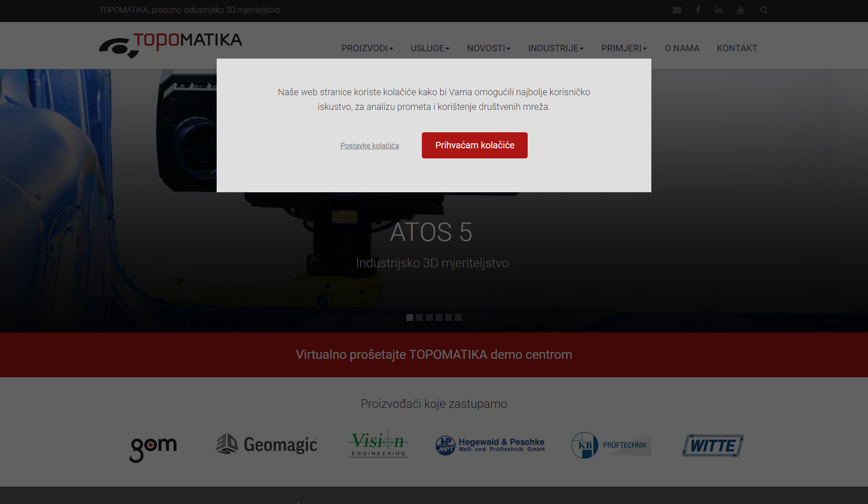Select the second carousel slide indicator
The height and width of the screenshot is (504, 868).
(420, 317)
